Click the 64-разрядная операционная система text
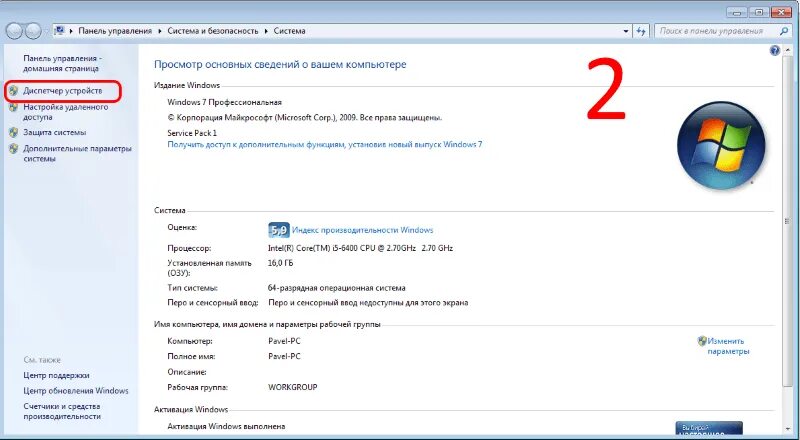The width and height of the screenshot is (800, 440). 337,288
